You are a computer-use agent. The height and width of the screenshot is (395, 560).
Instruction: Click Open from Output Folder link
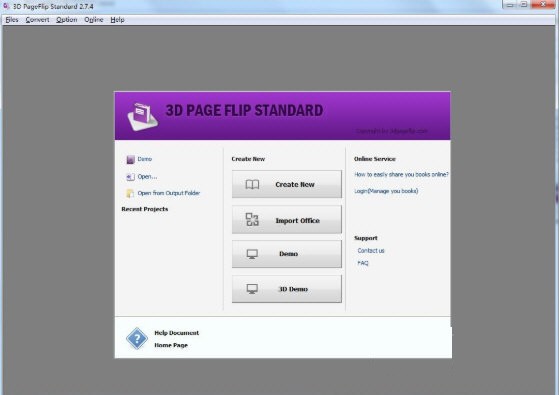[x=169, y=193]
